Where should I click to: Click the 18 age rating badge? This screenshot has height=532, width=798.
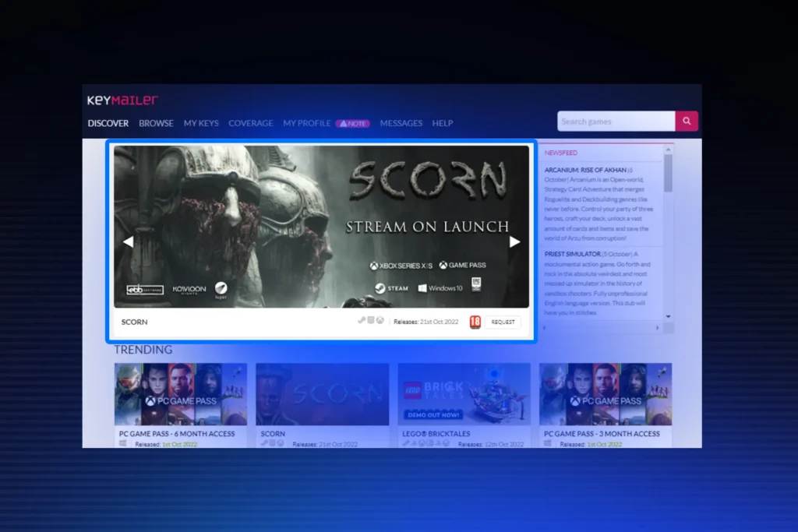click(x=475, y=322)
